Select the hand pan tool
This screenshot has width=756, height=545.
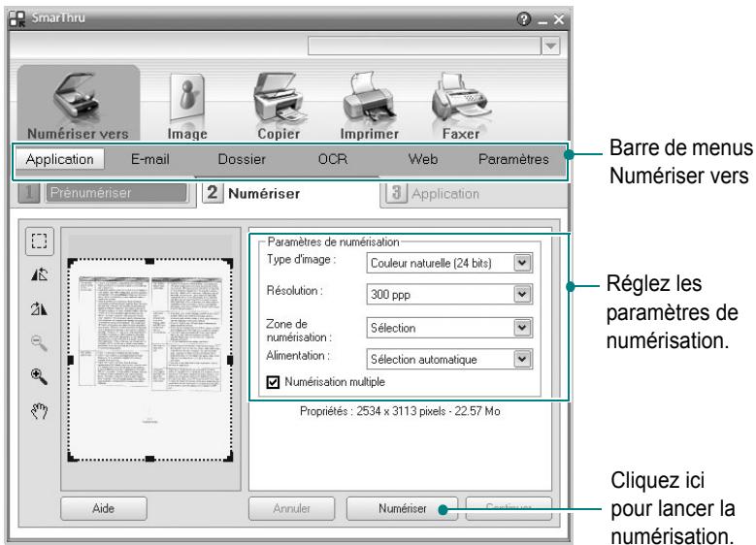[x=39, y=410]
